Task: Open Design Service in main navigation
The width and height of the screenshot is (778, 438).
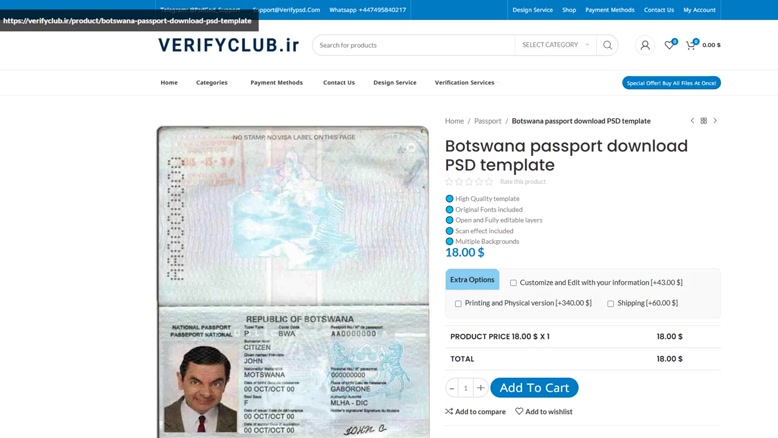Action: (395, 82)
